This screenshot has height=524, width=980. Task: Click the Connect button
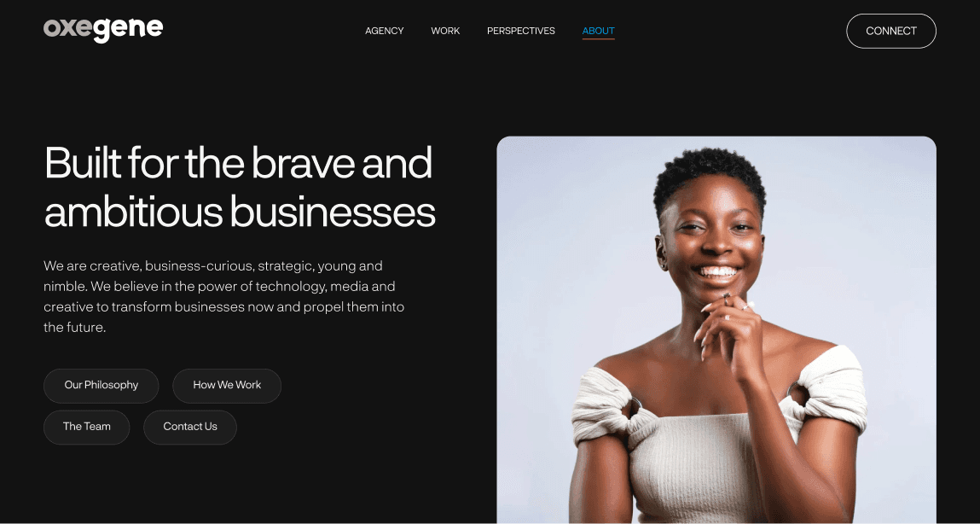[890, 31]
